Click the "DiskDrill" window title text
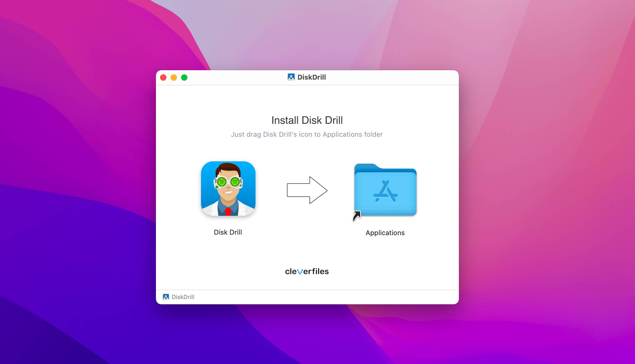Image resolution: width=635 pixels, height=364 pixels. pos(312,77)
